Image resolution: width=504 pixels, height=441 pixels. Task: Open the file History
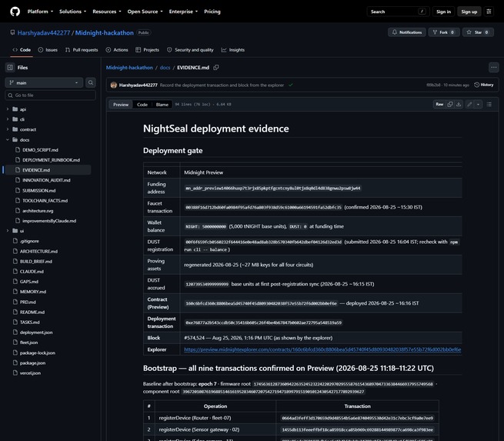(x=484, y=85)
